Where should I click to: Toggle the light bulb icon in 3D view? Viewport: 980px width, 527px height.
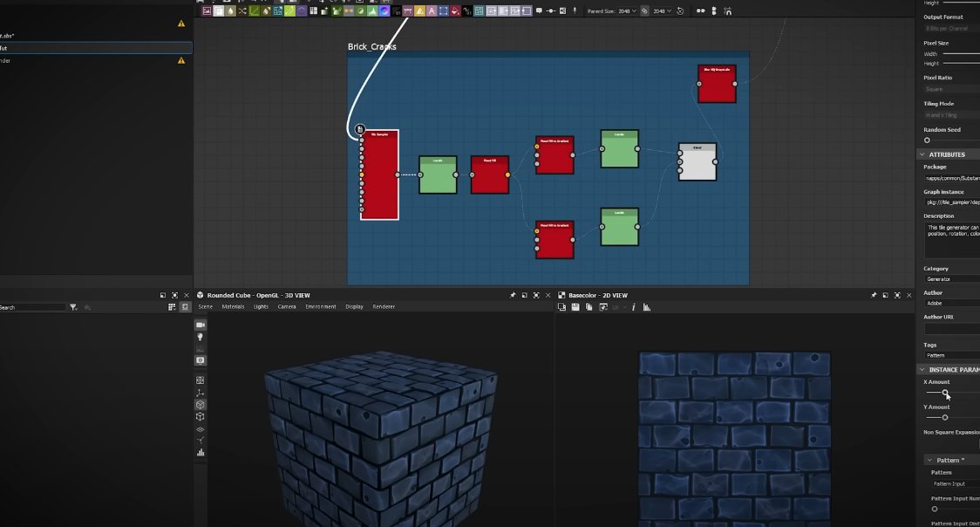click(x=200, y=337)
